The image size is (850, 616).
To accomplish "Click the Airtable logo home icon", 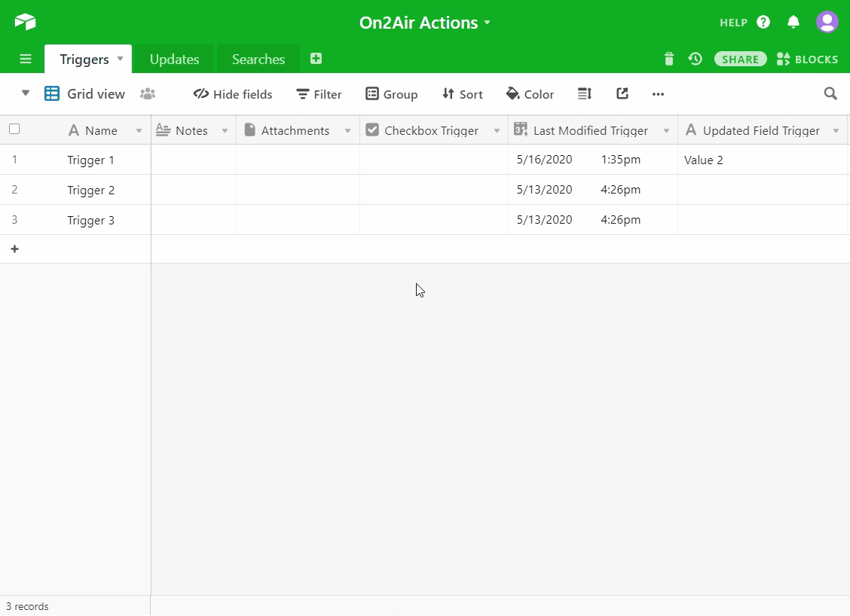I will (25, 22).
